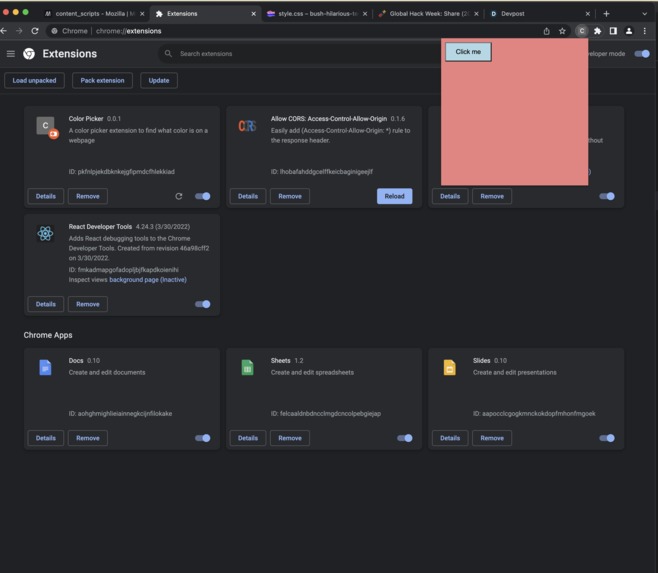Open the side panel icon
Screen dimensions: 658x573
[x=613, y=31]
